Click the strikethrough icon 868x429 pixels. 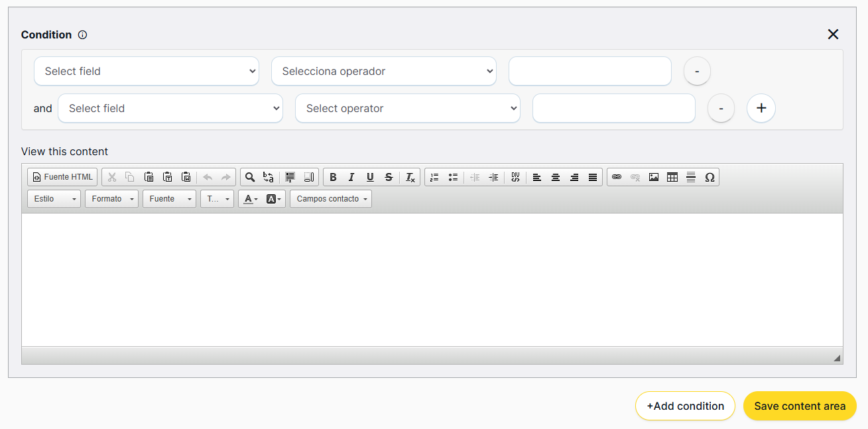coord(389,177)
